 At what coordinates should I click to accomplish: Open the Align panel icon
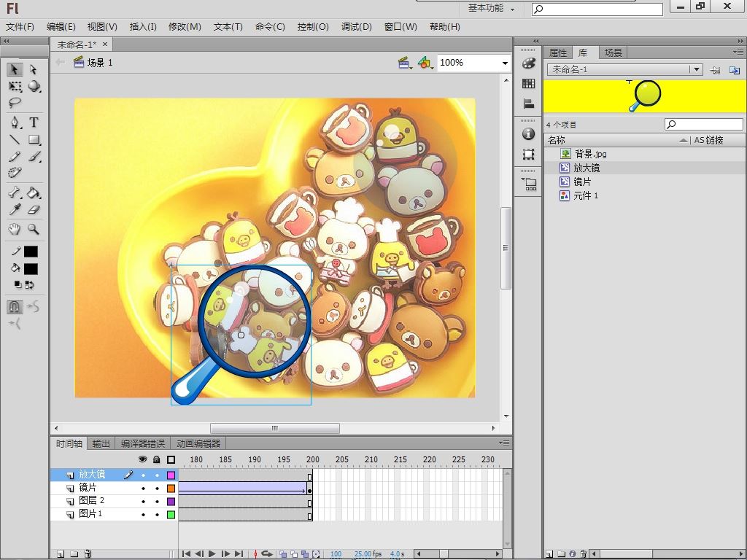pos(528,104)
